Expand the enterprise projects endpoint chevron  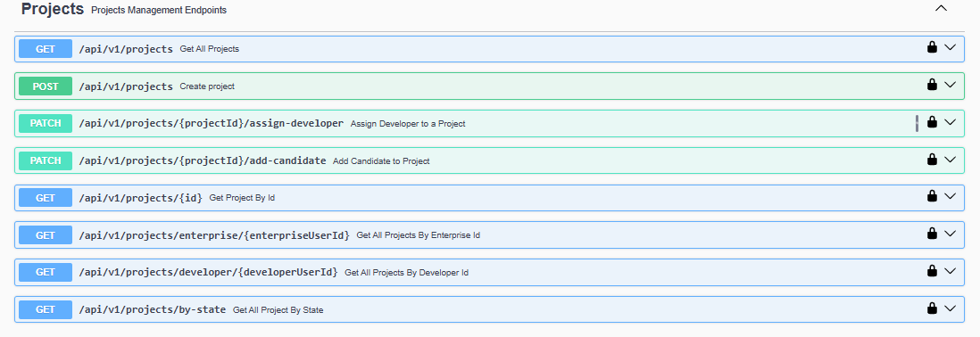point(951,234)
